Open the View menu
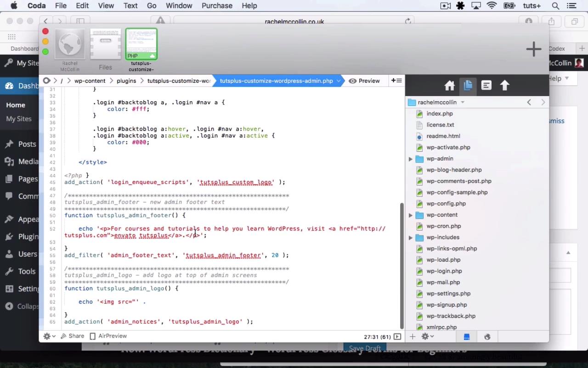 point(106,6)
